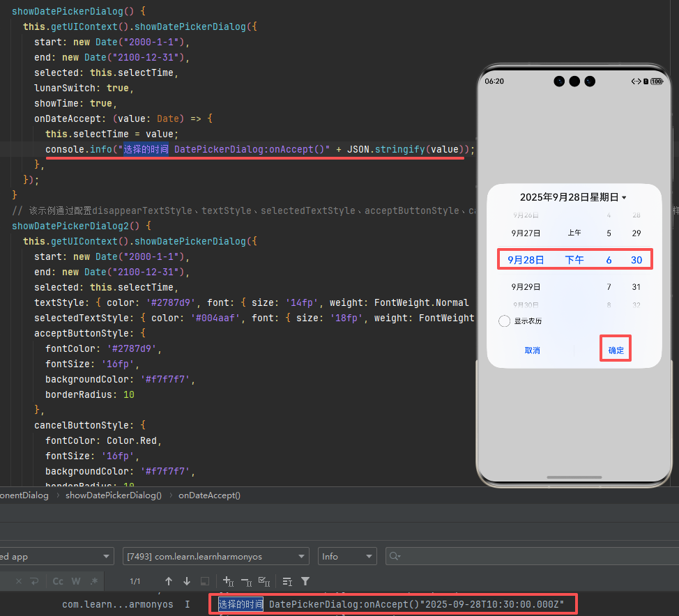Viewport: 679px width, 616px height.
Task: Open search results in find window icon
Action: click(287, 581)
